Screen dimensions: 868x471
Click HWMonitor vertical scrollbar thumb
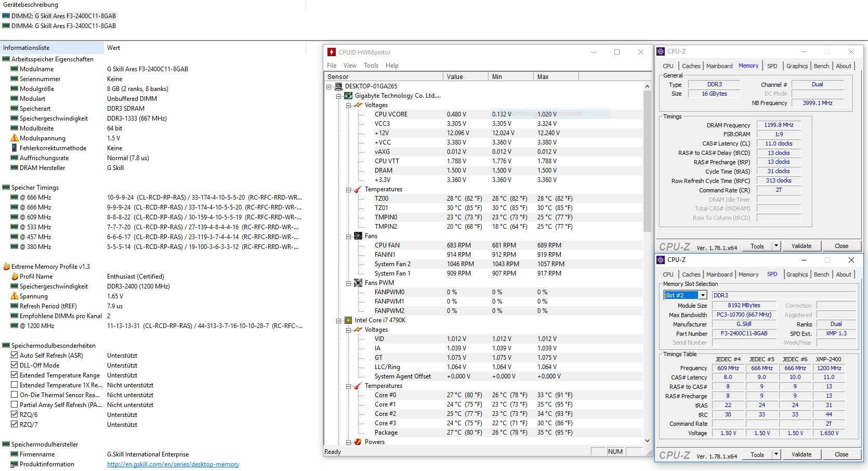click(647, 161)
